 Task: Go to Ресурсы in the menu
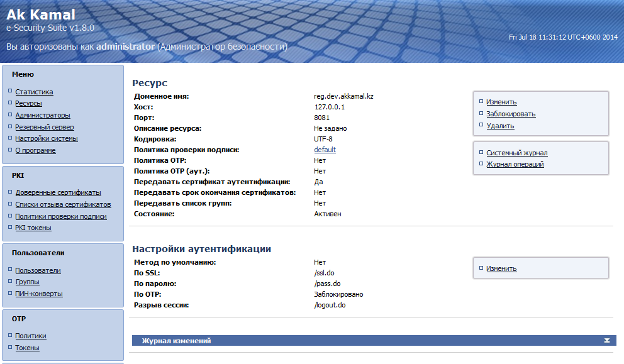(x=29, y=104)
